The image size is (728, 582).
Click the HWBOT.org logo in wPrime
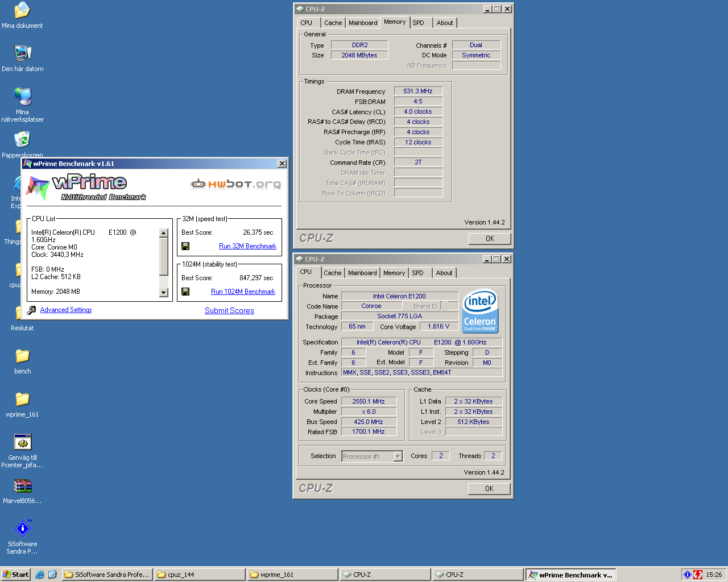tap(235, 184)
